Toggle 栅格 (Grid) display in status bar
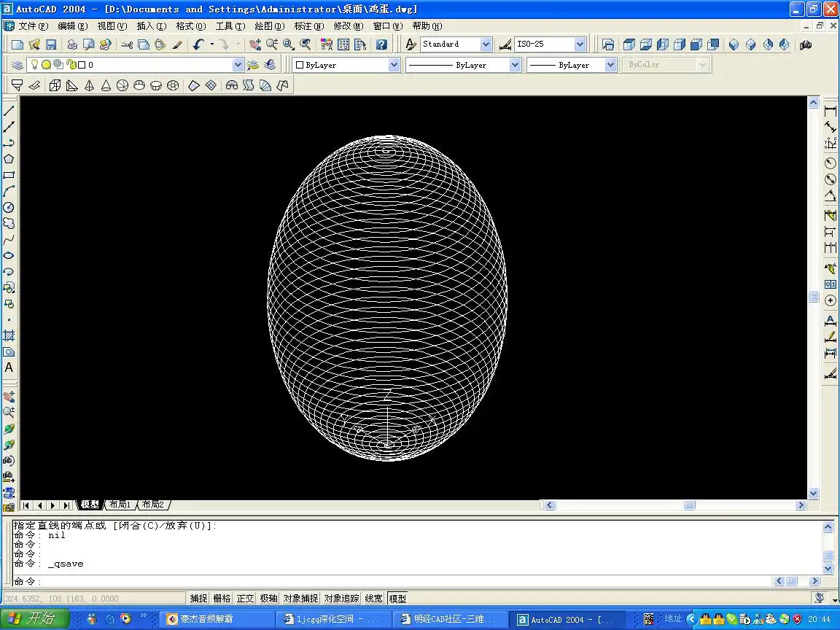This screenshot has height=630, width=840. tap(222, 599)
